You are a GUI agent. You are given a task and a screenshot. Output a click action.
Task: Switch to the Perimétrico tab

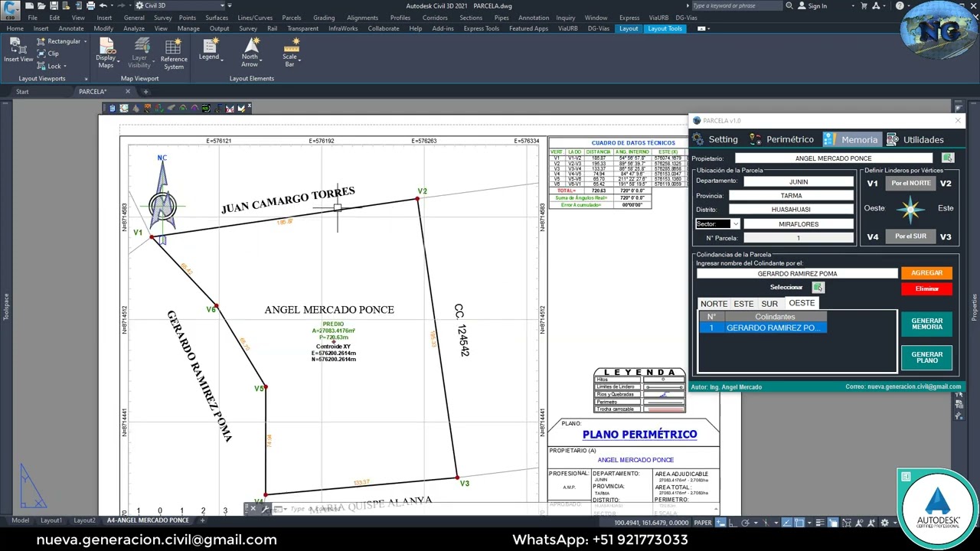click(x=782, y=139)
